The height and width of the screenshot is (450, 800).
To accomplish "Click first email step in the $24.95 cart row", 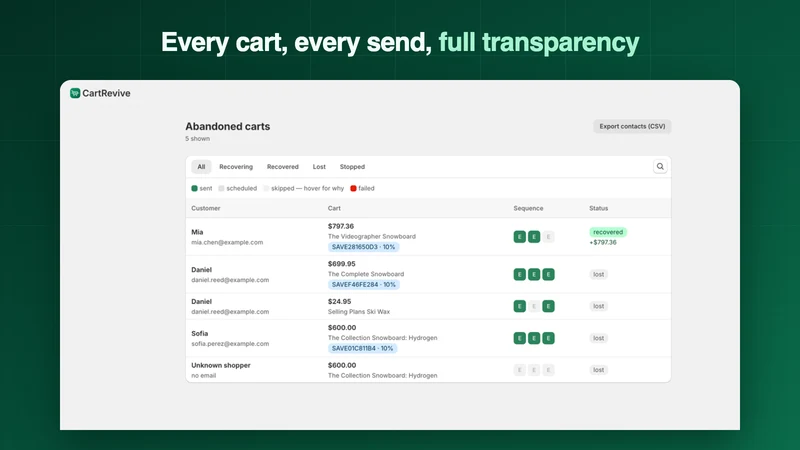I will 519,306.
